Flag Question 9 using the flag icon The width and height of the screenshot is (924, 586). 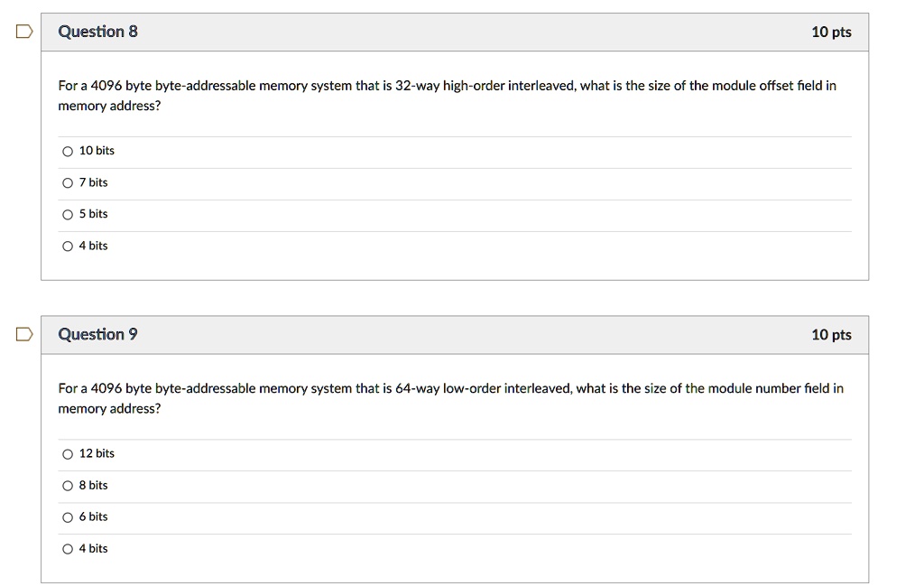24,334
